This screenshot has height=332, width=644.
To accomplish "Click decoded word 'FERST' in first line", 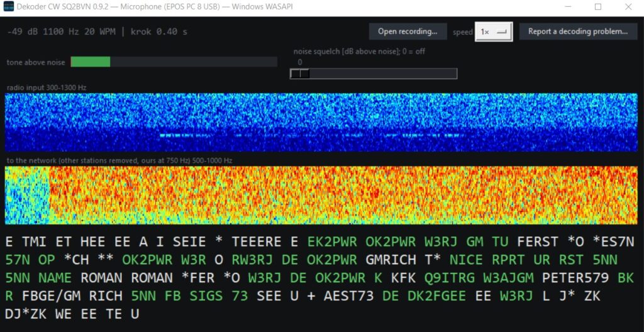I will 538,242.
